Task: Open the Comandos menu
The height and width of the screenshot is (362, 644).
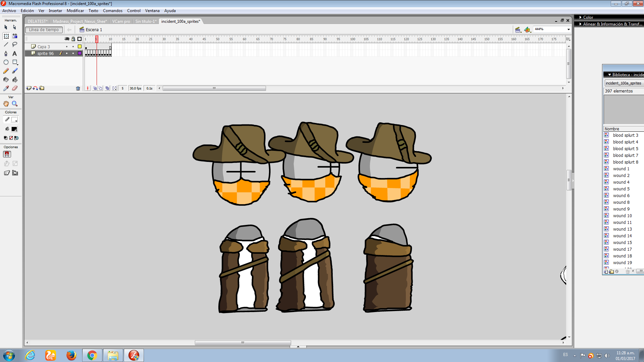Action: [113, 11]
